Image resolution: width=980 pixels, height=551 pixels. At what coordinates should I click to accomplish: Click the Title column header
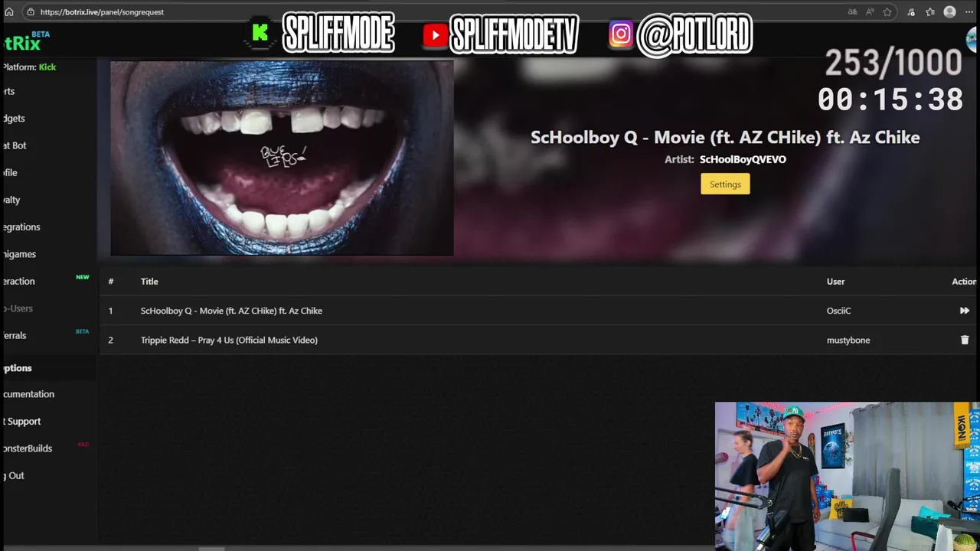click(149, 282)
